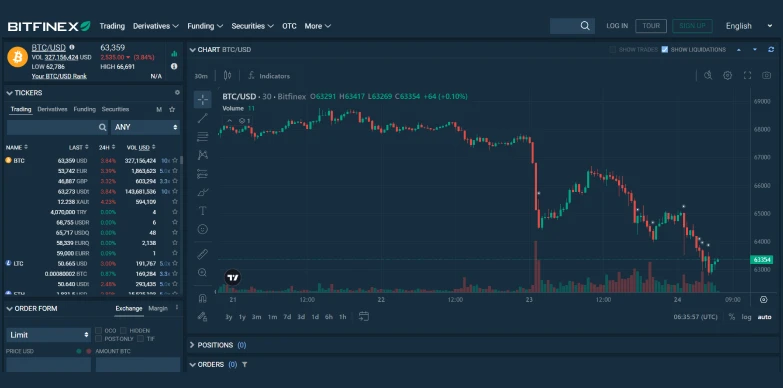Change the candlestick chart style
783x388 pixels.
(227, 75)
